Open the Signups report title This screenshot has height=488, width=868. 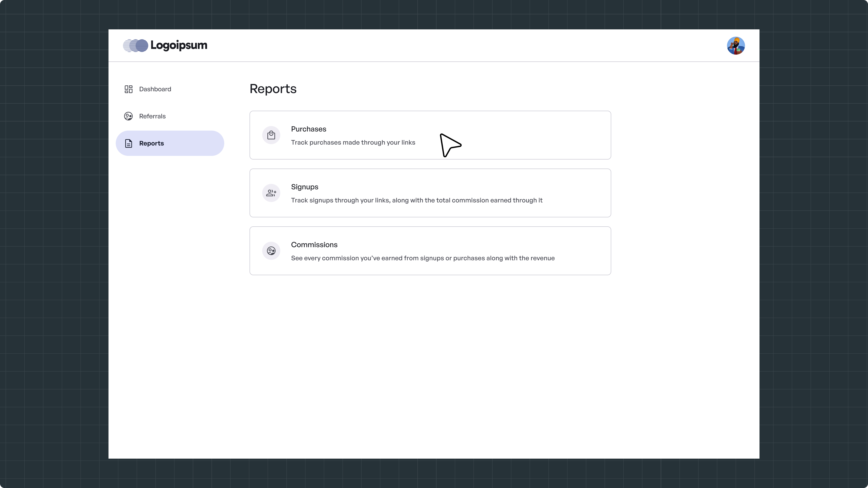(304, 187)
